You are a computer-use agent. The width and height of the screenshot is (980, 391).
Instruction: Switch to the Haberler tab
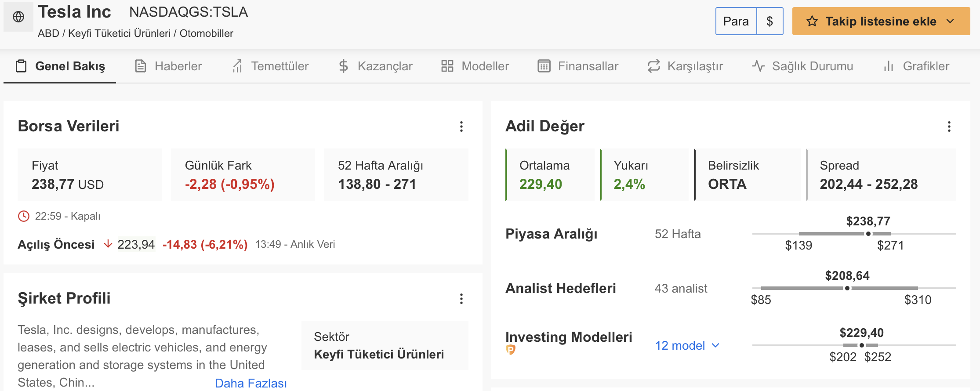(x=168, y=66)
